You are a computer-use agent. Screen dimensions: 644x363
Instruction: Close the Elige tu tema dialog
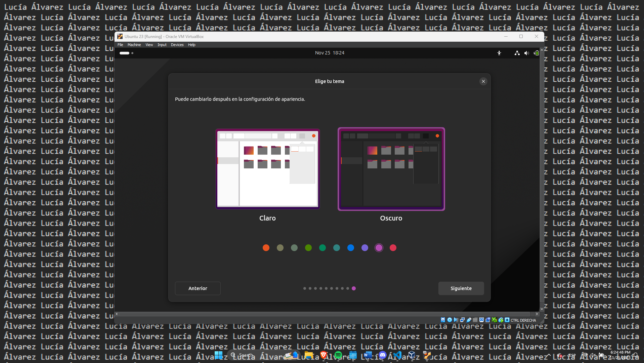483,81
